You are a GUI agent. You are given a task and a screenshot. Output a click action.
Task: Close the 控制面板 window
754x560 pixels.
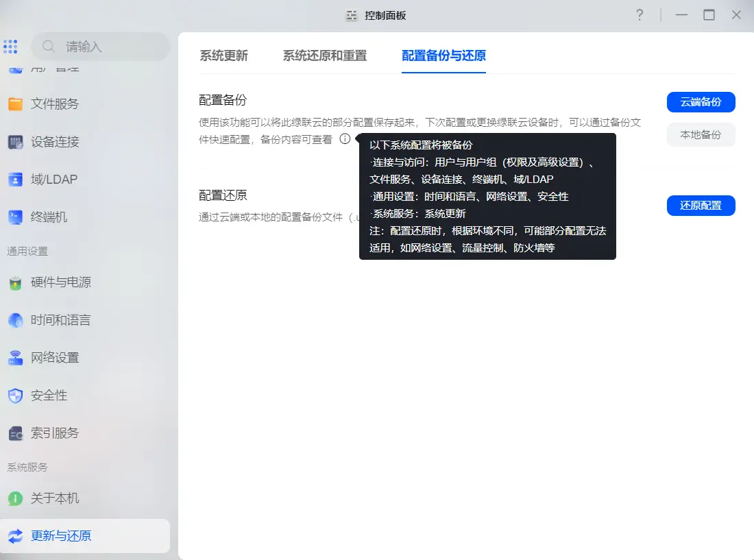[736, 15]
